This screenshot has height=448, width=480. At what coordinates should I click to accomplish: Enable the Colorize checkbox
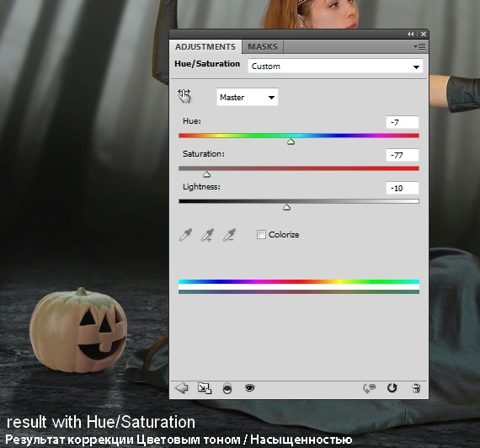tap(261, 235)
